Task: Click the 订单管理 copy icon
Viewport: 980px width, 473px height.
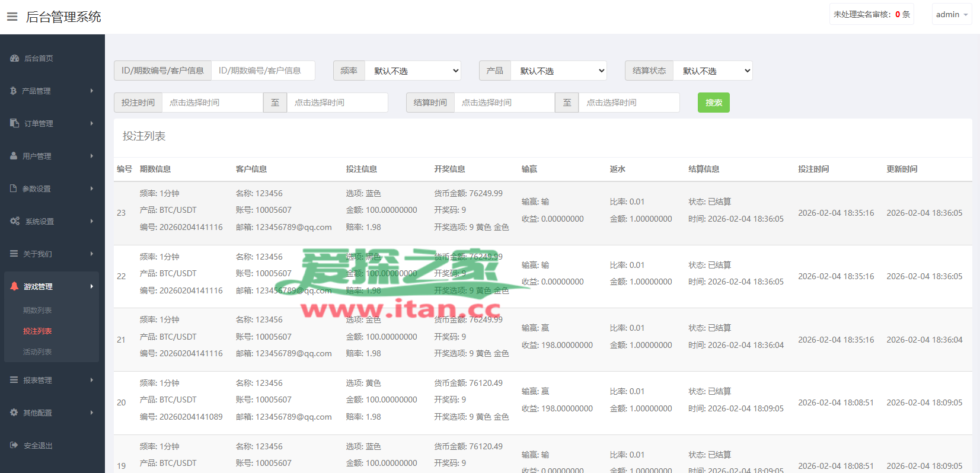Action: click(15, 123)
